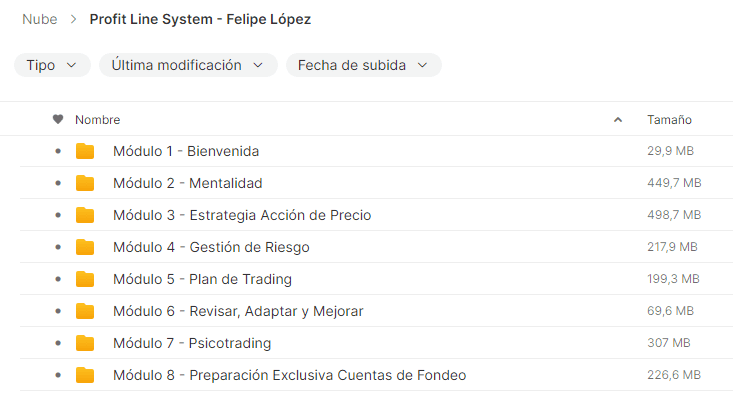Click the heart favorites column header icon
The width and height of the screenshot is (733, 411).
point(58,120)
